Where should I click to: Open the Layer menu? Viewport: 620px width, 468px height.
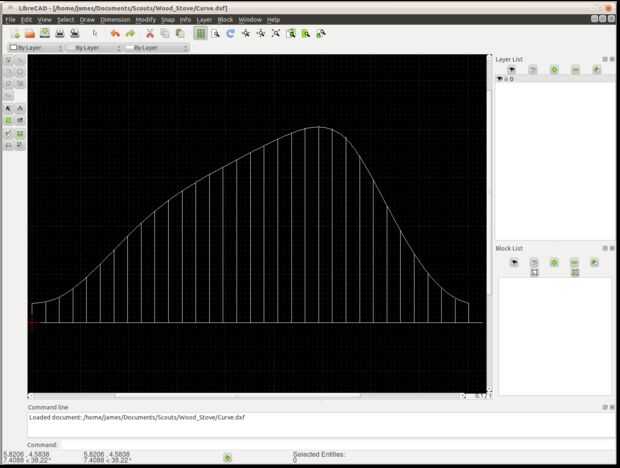tap(204, 19)
